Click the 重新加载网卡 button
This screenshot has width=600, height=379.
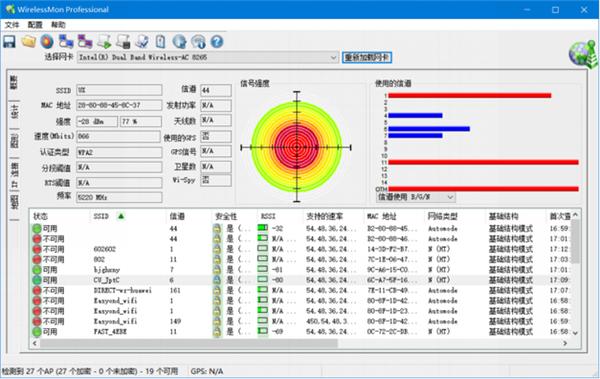coord(367,57)
